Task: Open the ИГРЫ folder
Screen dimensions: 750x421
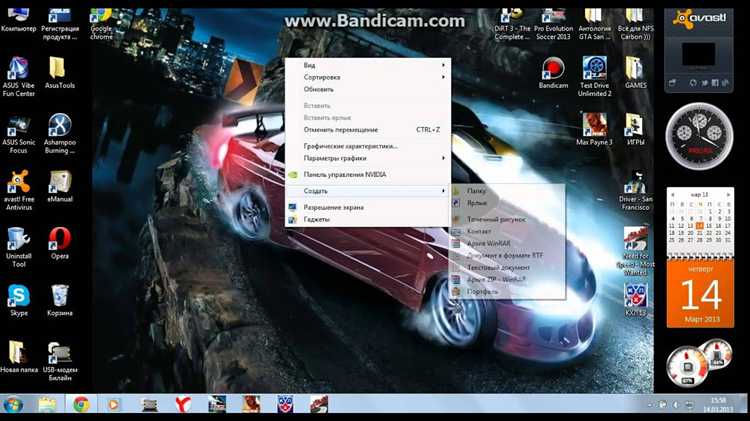Action: coord(635,129)
